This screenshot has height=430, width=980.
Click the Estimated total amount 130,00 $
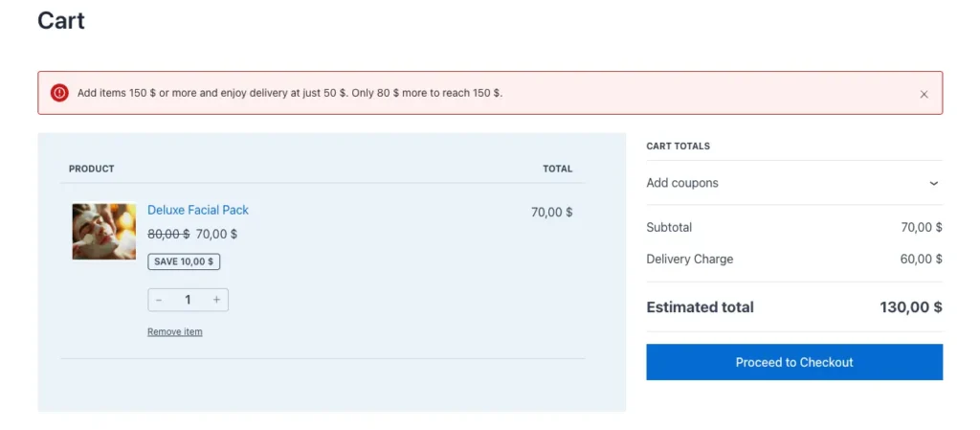pyautogui.click(x=910, y=307)
